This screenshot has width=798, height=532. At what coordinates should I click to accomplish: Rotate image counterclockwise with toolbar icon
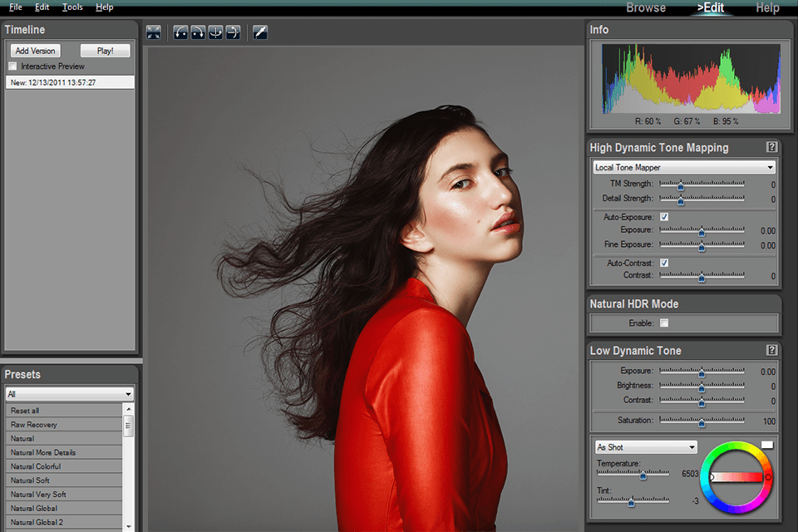[180, 32]
